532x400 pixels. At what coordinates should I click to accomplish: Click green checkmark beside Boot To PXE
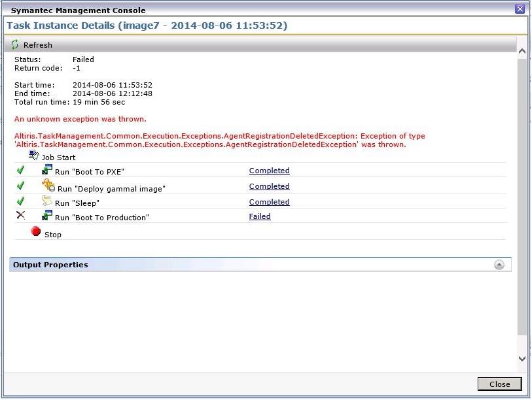click(x=21, y=169)
